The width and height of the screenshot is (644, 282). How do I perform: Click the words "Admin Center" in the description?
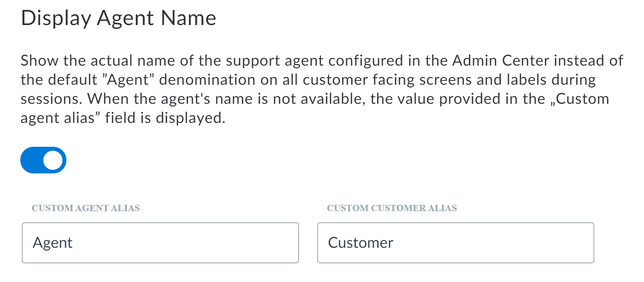[x=501, y=60]
